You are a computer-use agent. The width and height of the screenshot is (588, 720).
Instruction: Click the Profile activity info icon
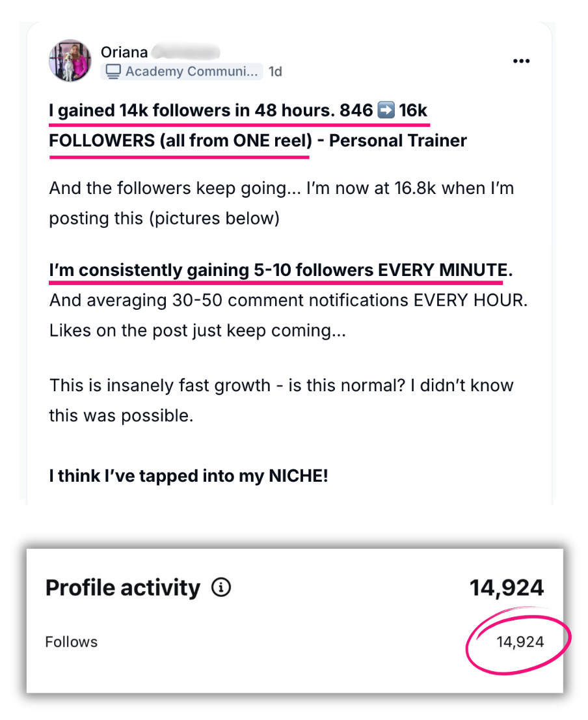click(221, 588)
